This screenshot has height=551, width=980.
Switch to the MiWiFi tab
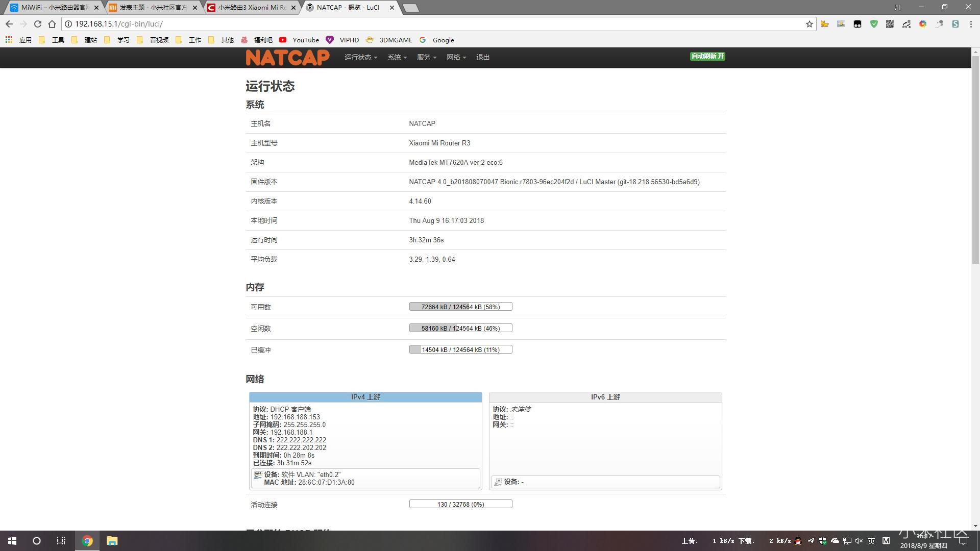click(x=51, y=8)
